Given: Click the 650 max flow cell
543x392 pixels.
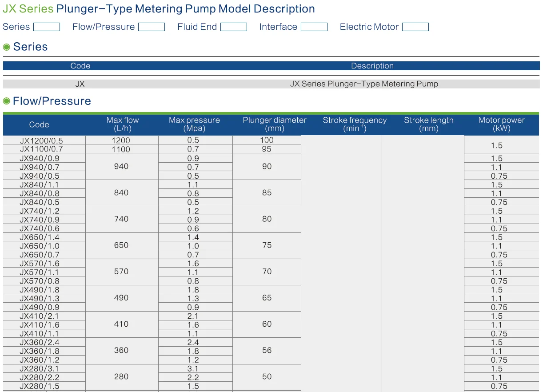Looking at the screenshot, I should pos(121,245).
